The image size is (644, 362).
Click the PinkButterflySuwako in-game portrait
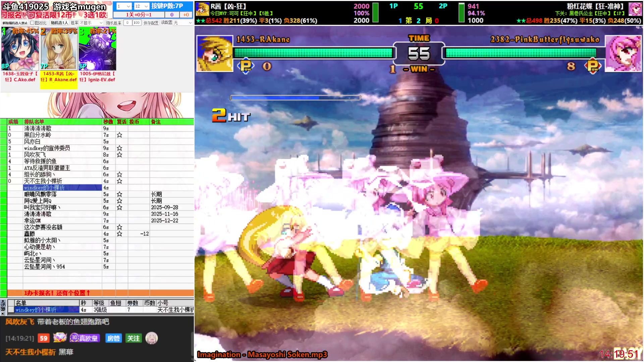click(x=623, y=54)
